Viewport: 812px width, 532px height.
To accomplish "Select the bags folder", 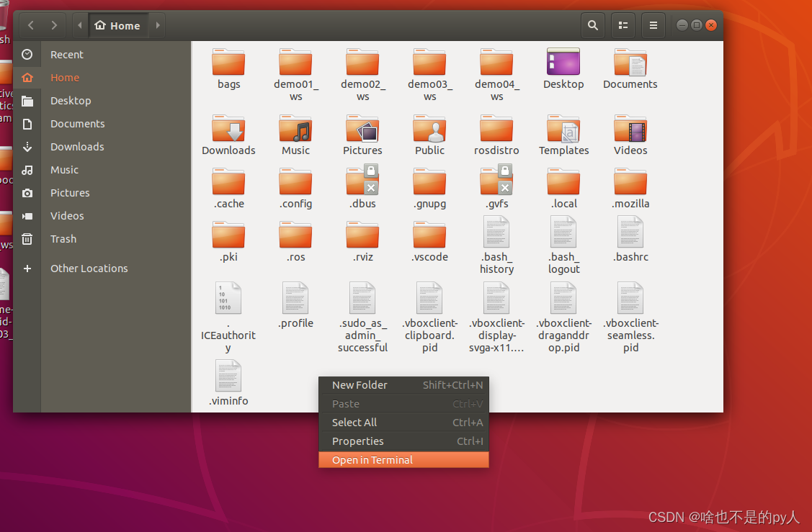I will pyautogui.click(x=228, y=68).
